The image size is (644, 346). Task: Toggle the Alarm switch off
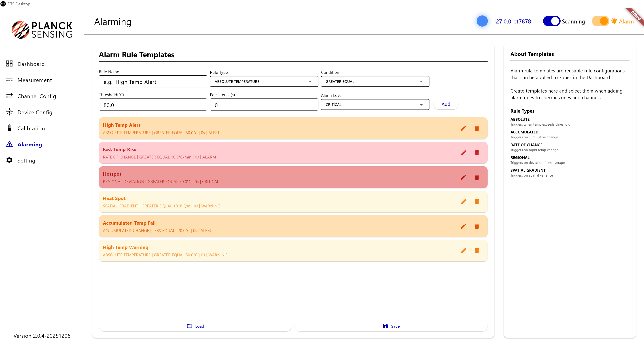600,21
